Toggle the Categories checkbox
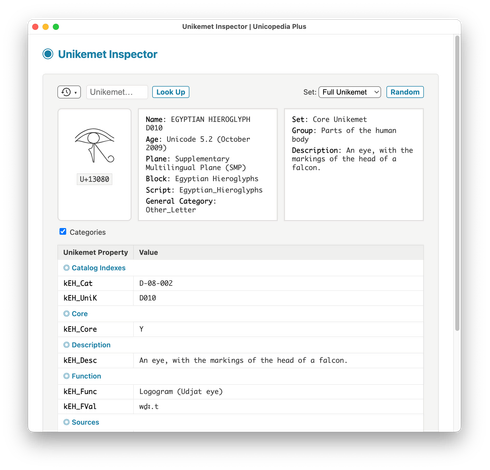This screenshot has height=470, width=490. point(63,231)
